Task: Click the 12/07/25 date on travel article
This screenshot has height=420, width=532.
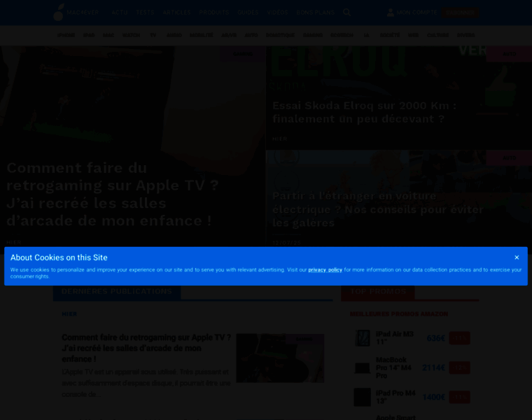Action: pyautogui.click(x=286, y=243)
